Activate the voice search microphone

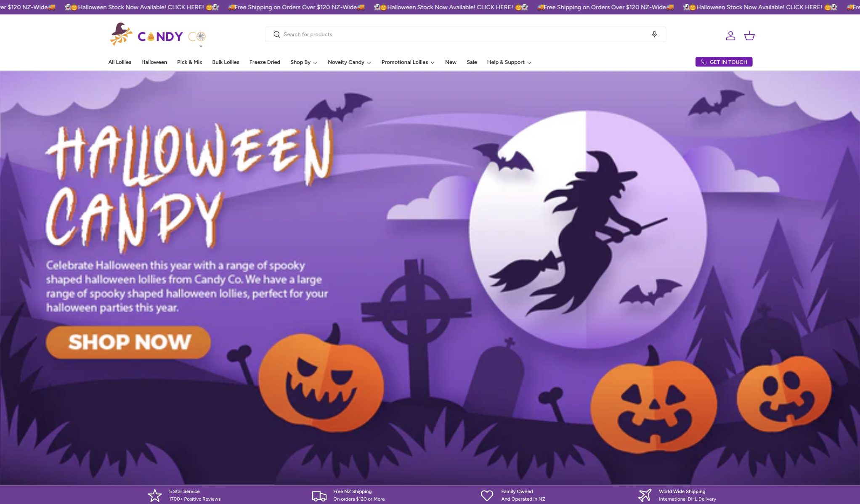click(x=654, y=34)
